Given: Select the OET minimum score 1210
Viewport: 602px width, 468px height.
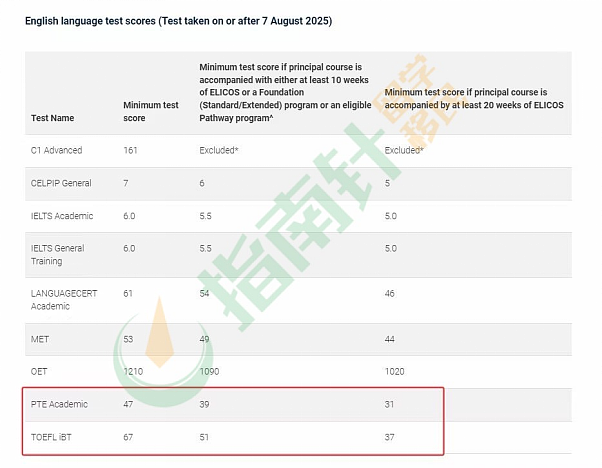Looking at the screenshot, I should (133, 372).
